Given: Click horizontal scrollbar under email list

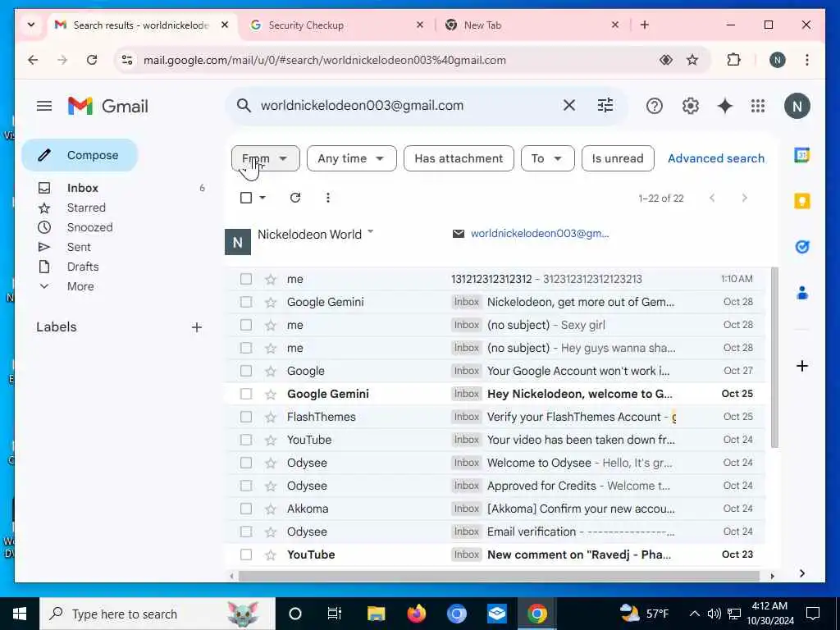Looking at the screenshot, I should pos(499,576).
